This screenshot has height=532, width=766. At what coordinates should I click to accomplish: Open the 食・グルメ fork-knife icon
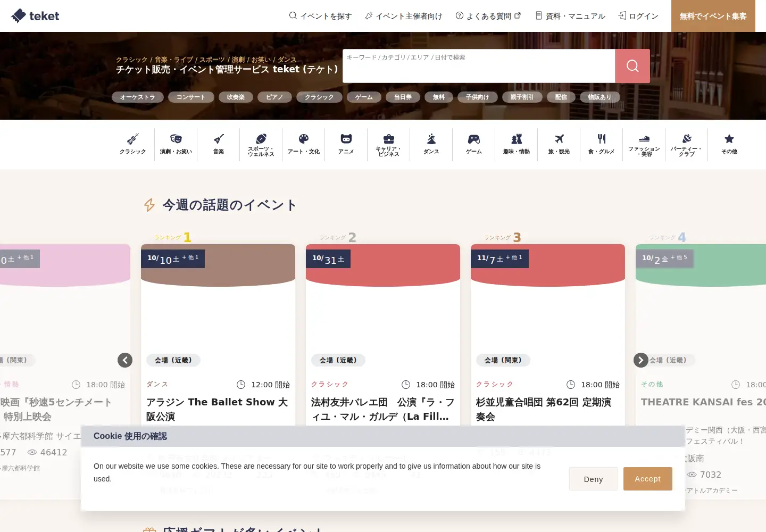tap(602, 144)
